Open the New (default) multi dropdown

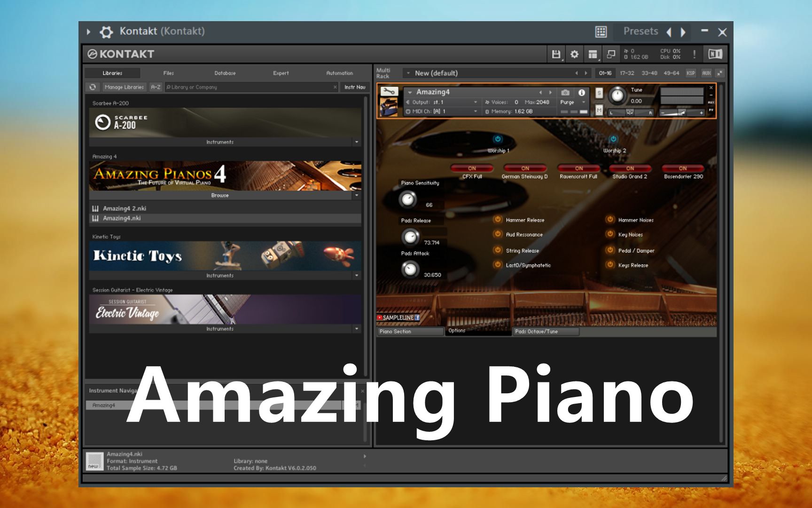pos(408,73)
